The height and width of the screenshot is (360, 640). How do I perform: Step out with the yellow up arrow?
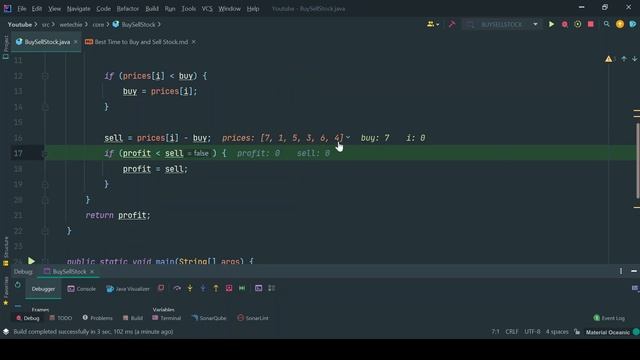[216, 288]
